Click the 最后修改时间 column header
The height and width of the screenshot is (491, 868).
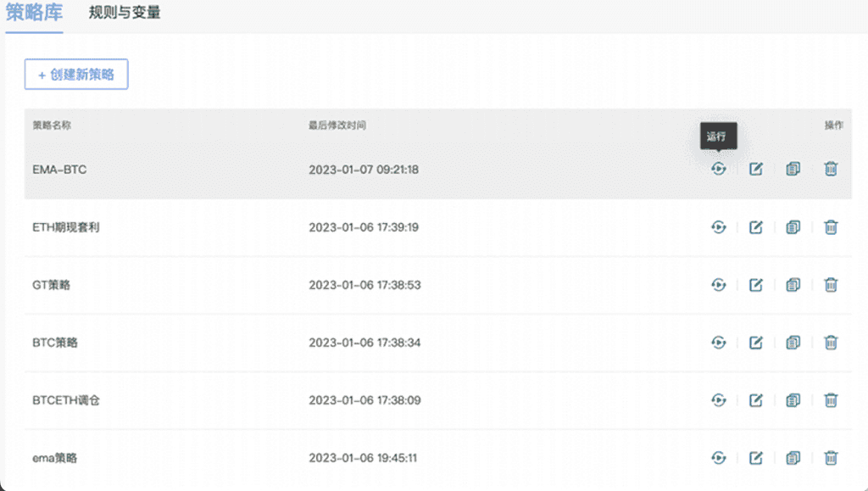point(337,126)
